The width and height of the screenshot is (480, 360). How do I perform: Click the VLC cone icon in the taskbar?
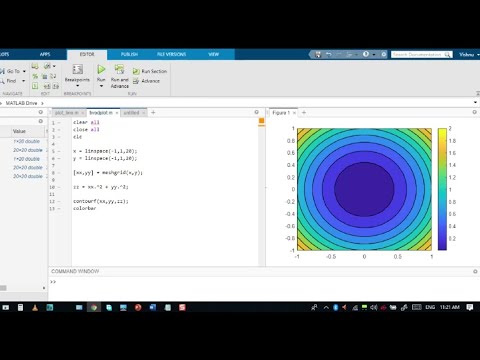point(35,308)
